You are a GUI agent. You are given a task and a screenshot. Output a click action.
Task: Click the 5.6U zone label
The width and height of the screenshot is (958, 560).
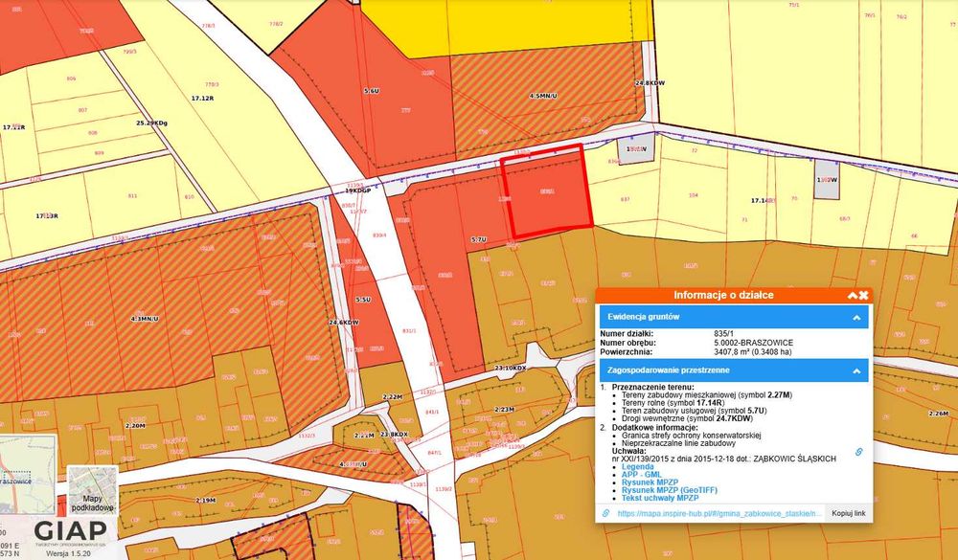point(371,91)
